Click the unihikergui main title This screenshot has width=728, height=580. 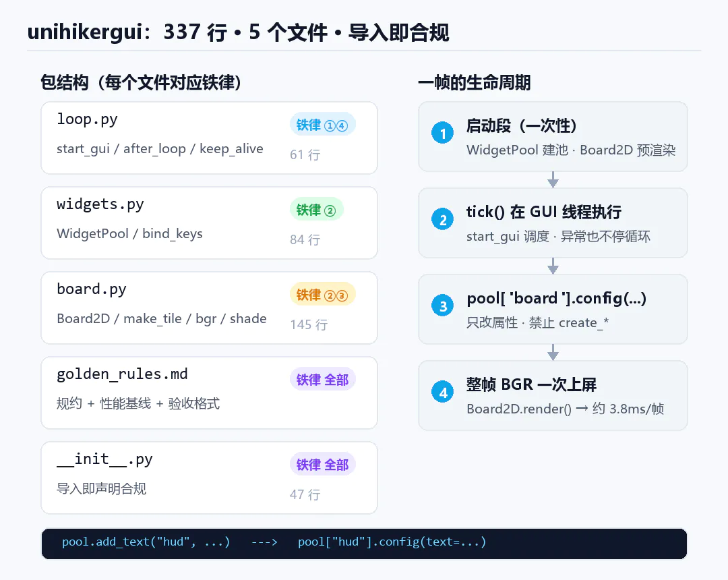click(238, 32)
